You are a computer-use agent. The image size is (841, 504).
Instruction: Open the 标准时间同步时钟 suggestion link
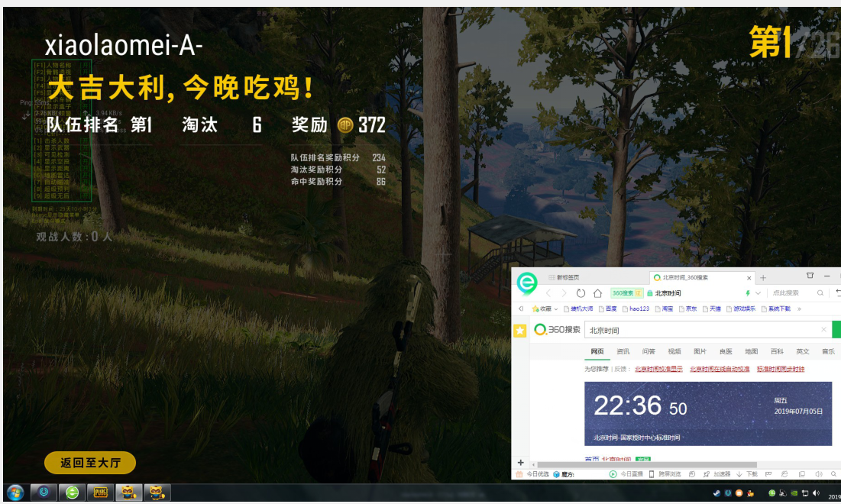pos(781,369)
